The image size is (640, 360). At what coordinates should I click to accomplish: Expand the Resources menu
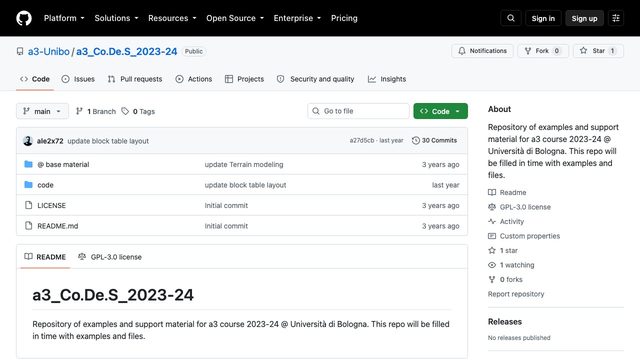pyautogui.click(x=172, y=18)
